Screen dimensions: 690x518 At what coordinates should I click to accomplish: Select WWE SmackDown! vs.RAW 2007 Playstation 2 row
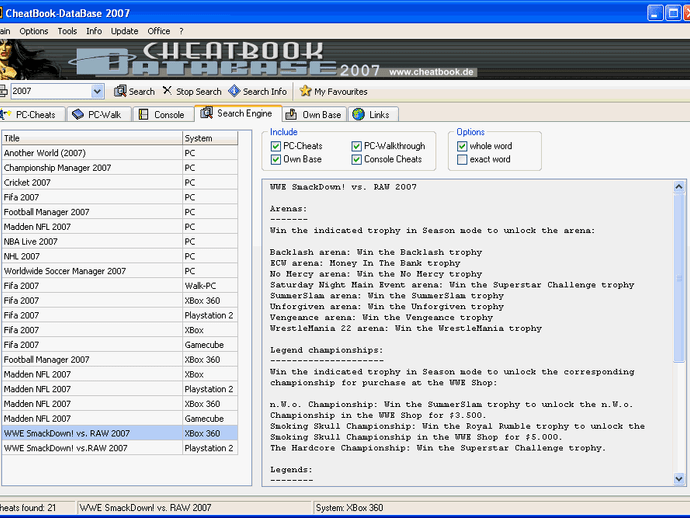[120, 448]
